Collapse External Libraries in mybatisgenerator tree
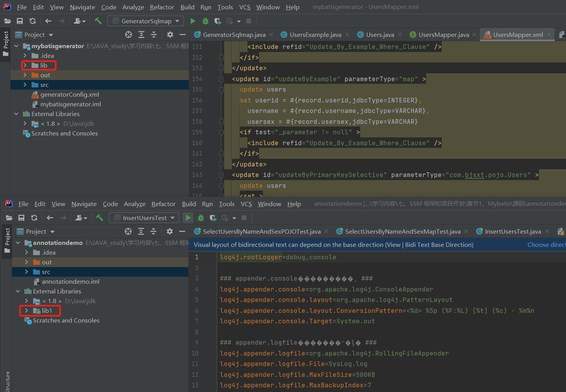This screenshot has height=392, width=566. 16,114
